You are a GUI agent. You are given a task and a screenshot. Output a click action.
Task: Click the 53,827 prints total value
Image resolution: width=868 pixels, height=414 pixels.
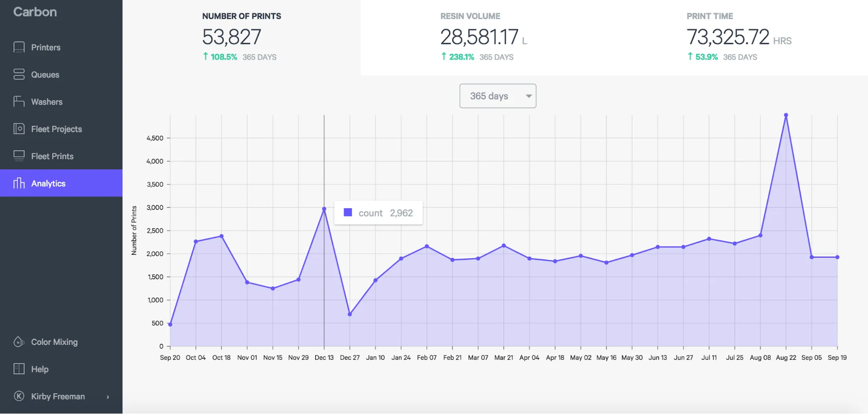click(231, 37)
